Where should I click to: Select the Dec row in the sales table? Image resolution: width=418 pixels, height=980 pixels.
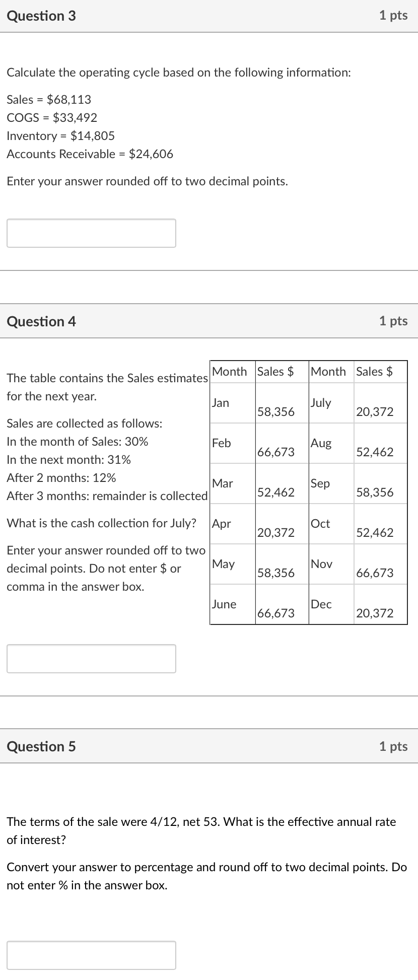(x=321, y=605)
